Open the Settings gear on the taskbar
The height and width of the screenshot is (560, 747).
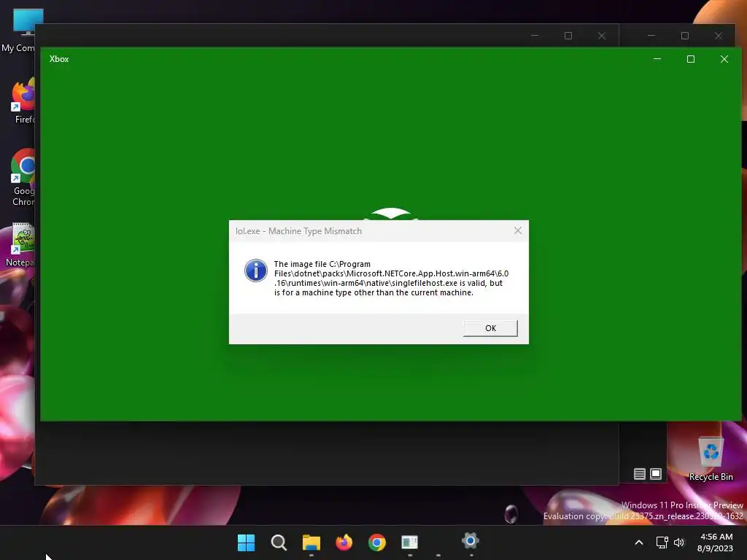(x=471, y=541)
